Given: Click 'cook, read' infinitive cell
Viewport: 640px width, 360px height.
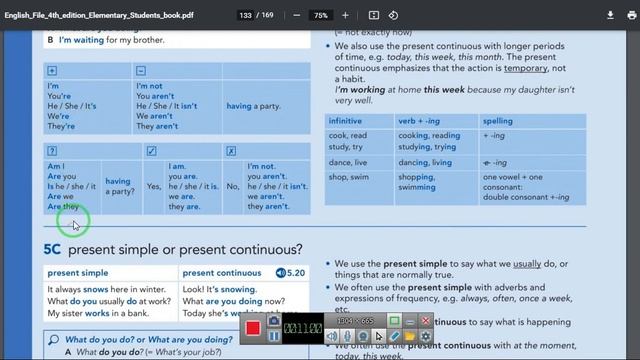Looking at the screenshot, I should pyautogui.click(x=348, y=135).
